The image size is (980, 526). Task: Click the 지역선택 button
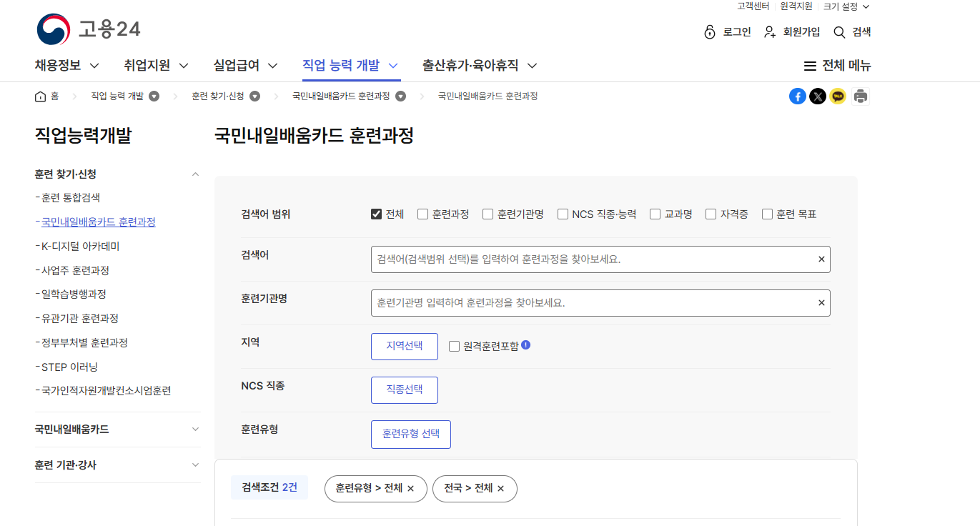(405, 347)
